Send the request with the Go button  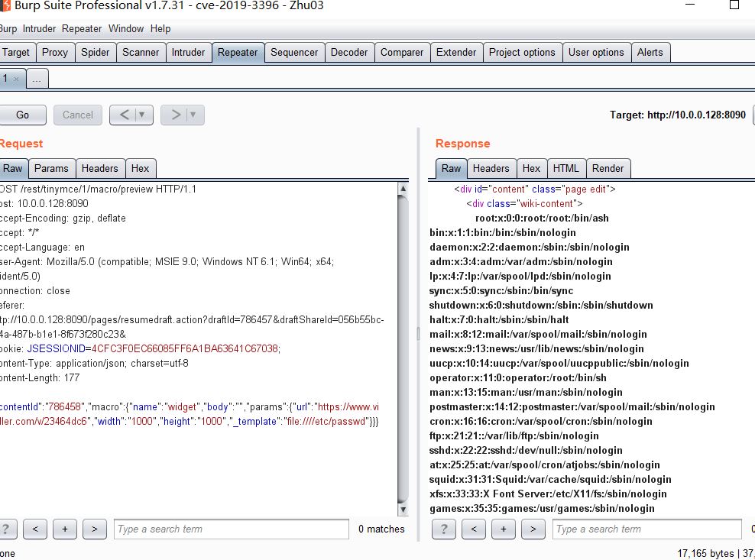click(22, 115)
